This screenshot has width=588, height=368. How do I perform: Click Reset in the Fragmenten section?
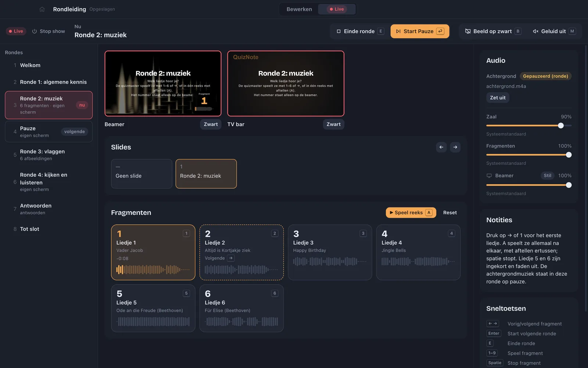click(450, 213)
